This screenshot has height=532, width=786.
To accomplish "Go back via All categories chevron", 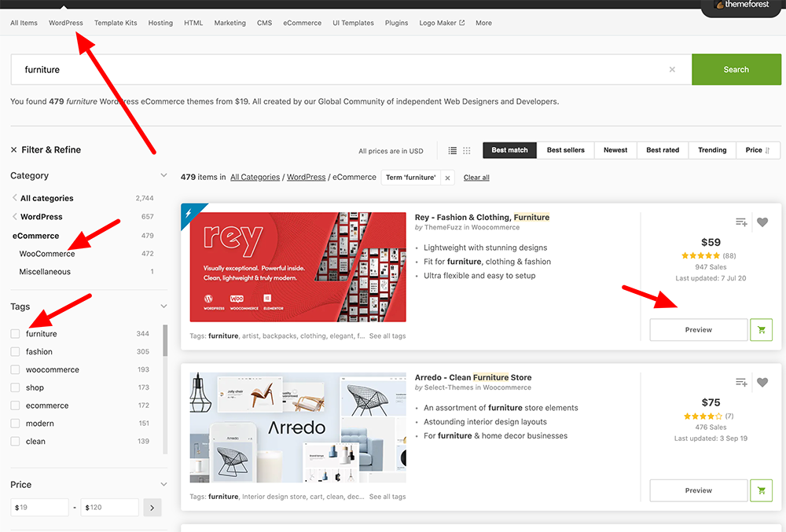I will click(x=14, y=198).
